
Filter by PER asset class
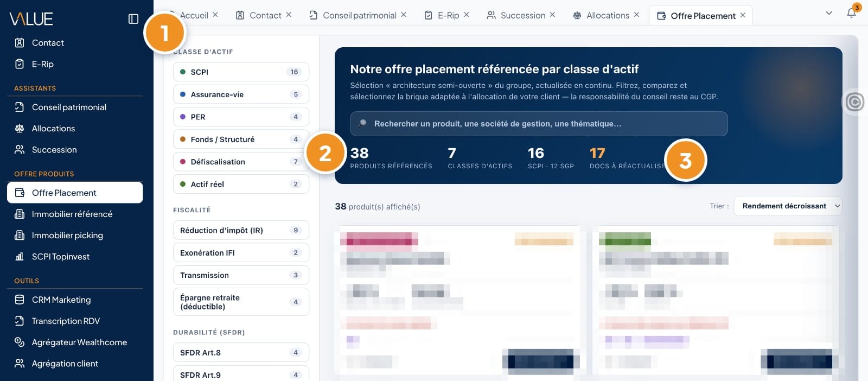click(x=241, y=117)
